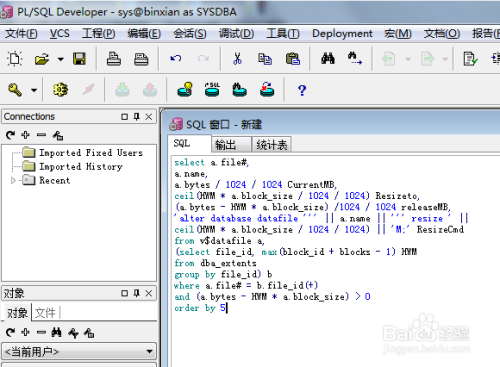Open the Deployment menu
The image size is (500, 367).
click(342, 34)
